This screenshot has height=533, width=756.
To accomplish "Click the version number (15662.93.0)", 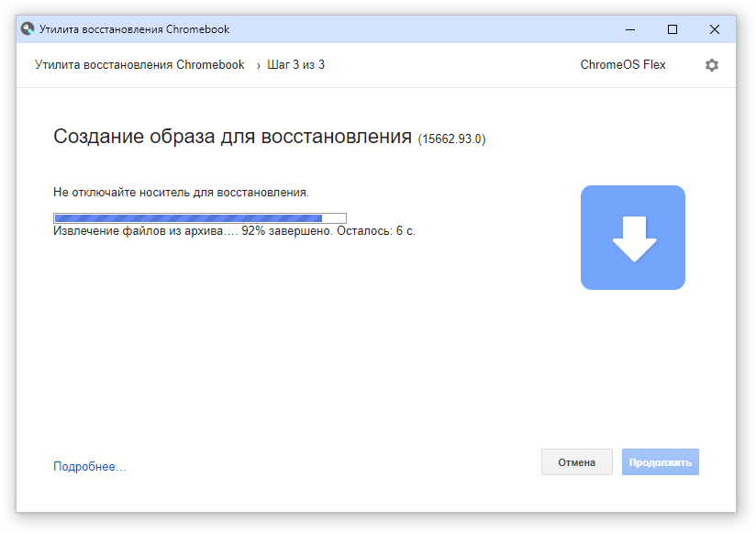I will pyautogui.click(x=451, y=139).
